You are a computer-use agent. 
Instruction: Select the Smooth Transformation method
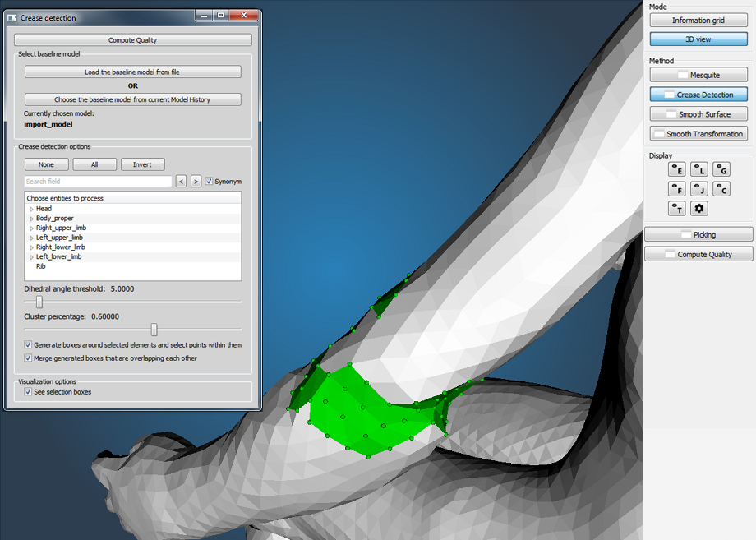[698, 133]
